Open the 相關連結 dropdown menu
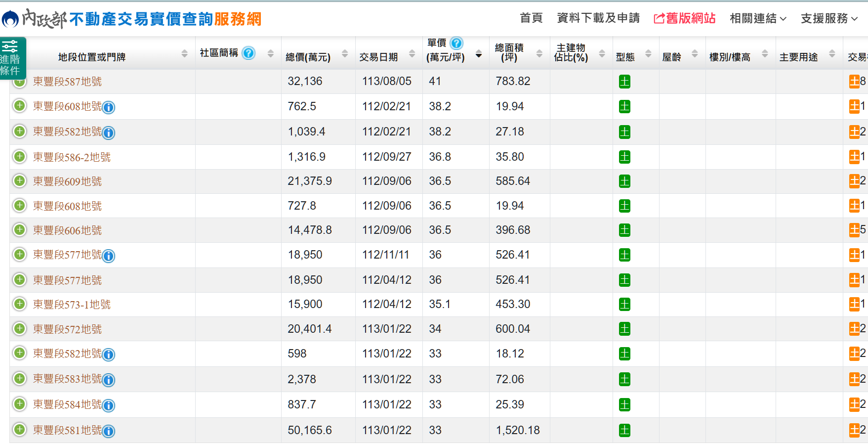The height and width of the screenshot is (445, 868). pyautogui.click(x=758, y=18)
